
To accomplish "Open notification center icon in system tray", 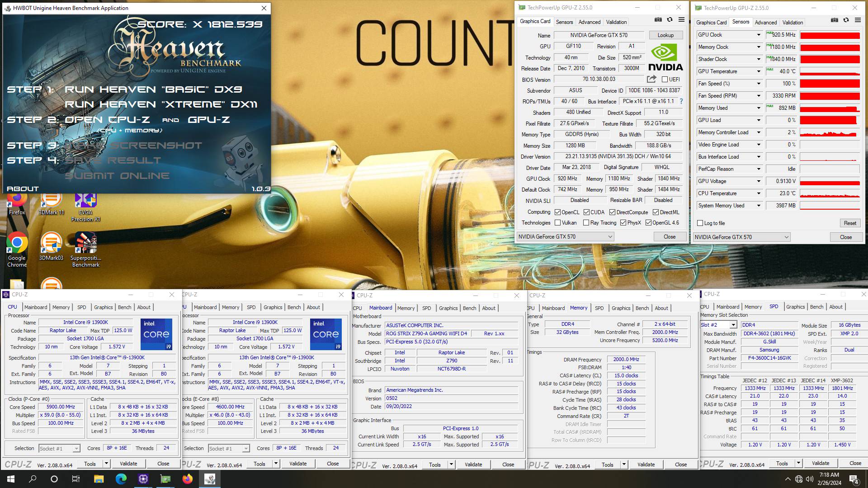I will pos(854,479).
